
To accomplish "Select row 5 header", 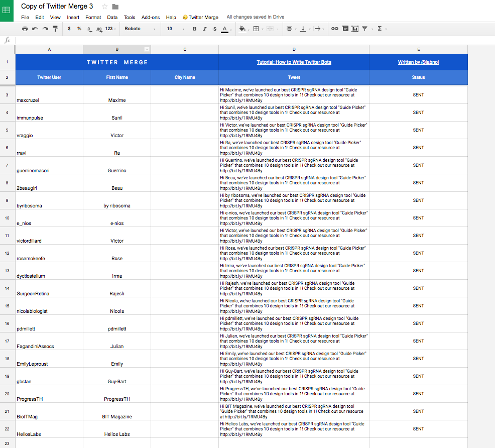I will pos(7,130).
